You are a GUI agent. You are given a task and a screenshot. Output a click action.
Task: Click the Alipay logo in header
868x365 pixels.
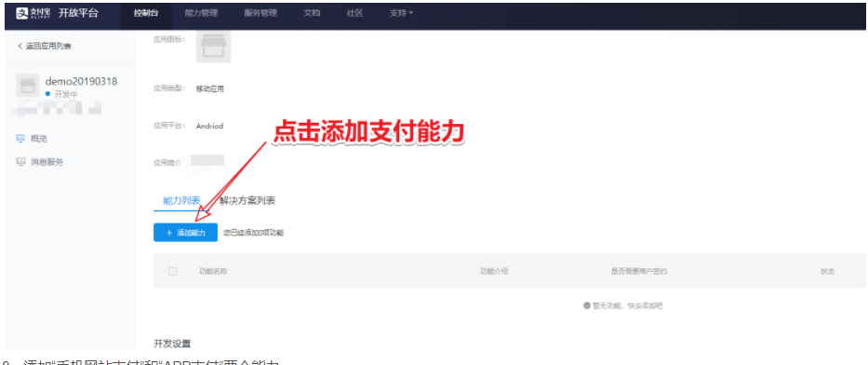[34, 13]
